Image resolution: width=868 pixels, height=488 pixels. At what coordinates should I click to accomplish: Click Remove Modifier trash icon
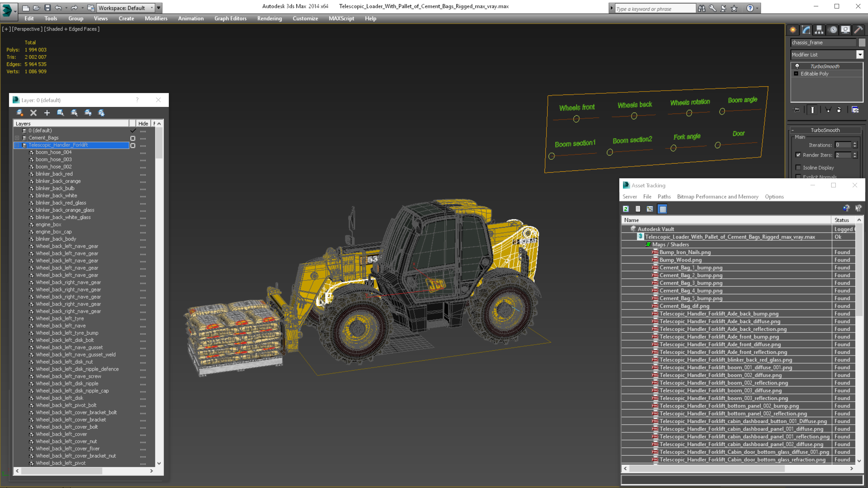(x=839, y=110)
